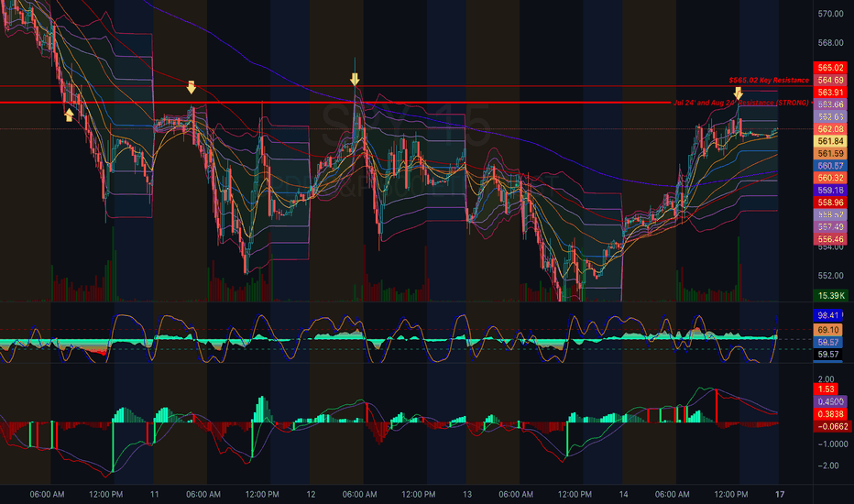Select the dark red 558.96 price tag
The width and height of the screenshot is (854, 504).
(x=830, y=203)
